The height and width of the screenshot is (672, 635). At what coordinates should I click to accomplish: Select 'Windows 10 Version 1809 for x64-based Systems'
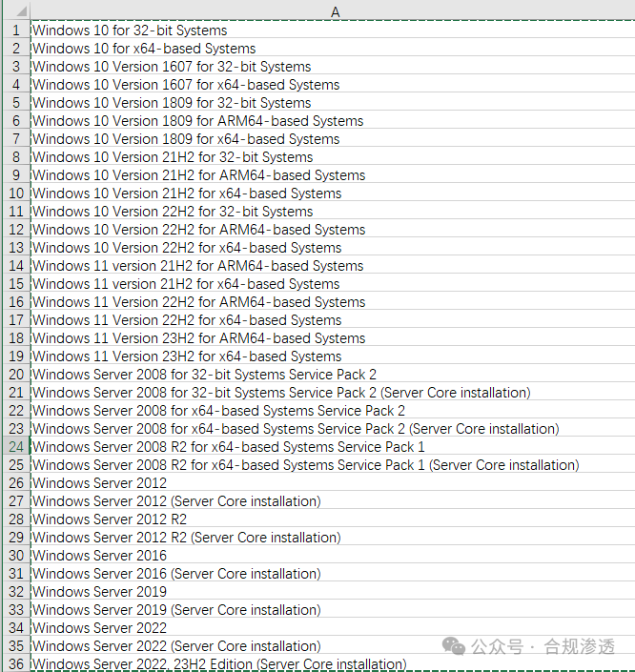(x=333, y=139)
